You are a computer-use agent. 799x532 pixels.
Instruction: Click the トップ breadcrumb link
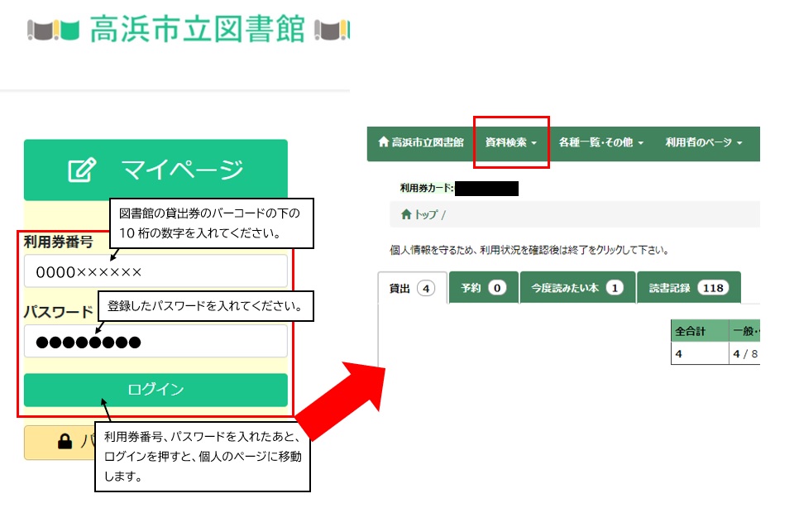tap(426, 214)
